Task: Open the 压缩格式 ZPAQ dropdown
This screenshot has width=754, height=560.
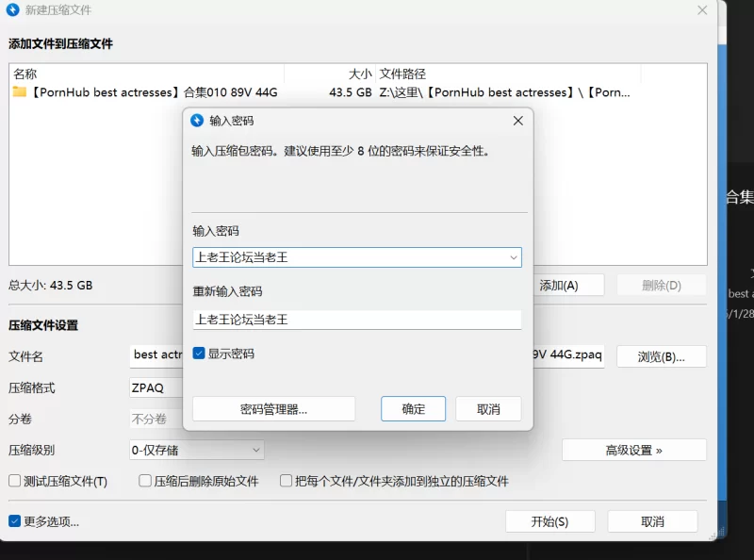Action: [156, 387]
